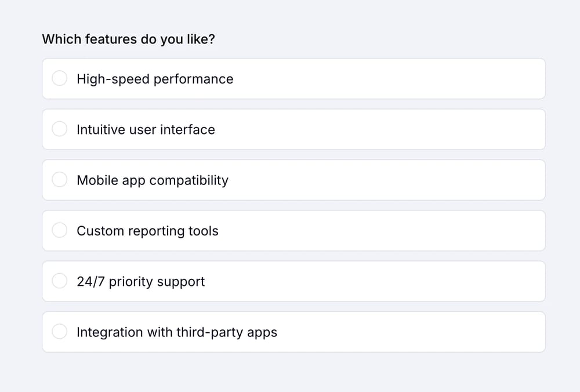Choose the 24/7 priority support radio circle
The image size is (580, 392).
tap(60, 281)
